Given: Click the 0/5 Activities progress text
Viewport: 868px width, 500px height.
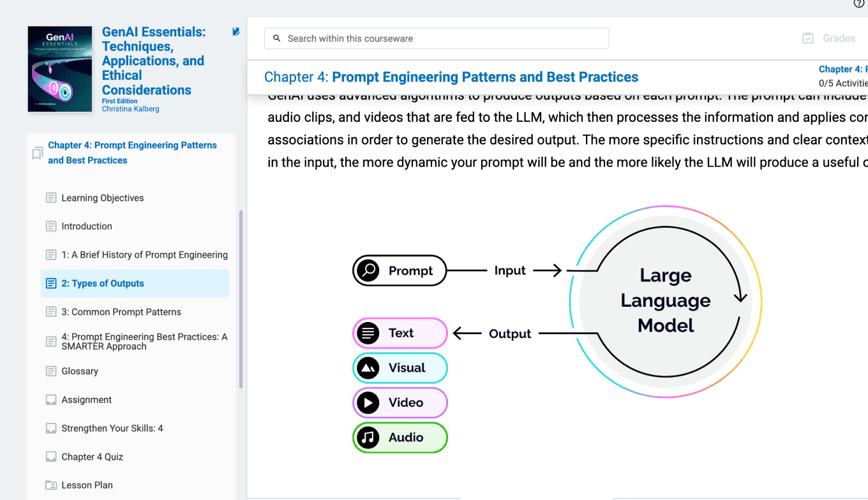Looking at the screenshot, I should 843,84.
